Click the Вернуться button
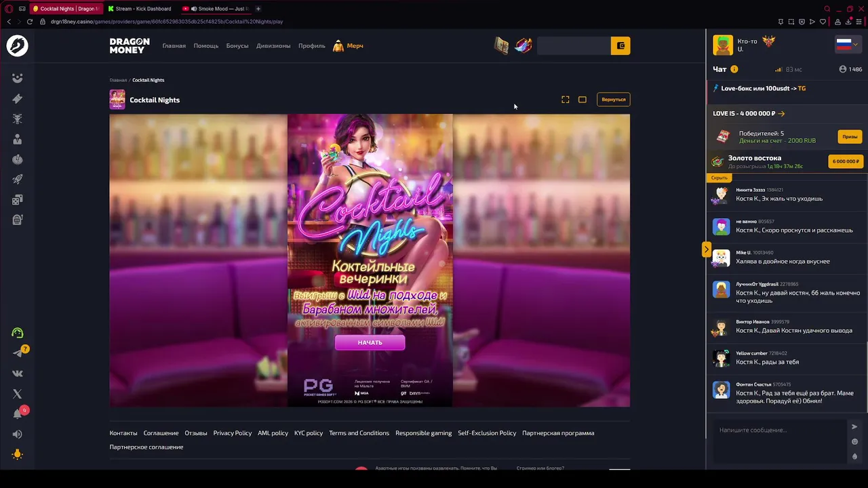This screenshot has height=488, width=868. 614,100
